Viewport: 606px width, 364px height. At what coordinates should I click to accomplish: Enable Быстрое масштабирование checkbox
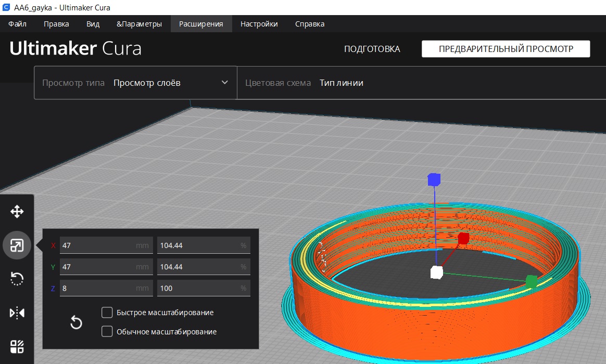point(107,313)
